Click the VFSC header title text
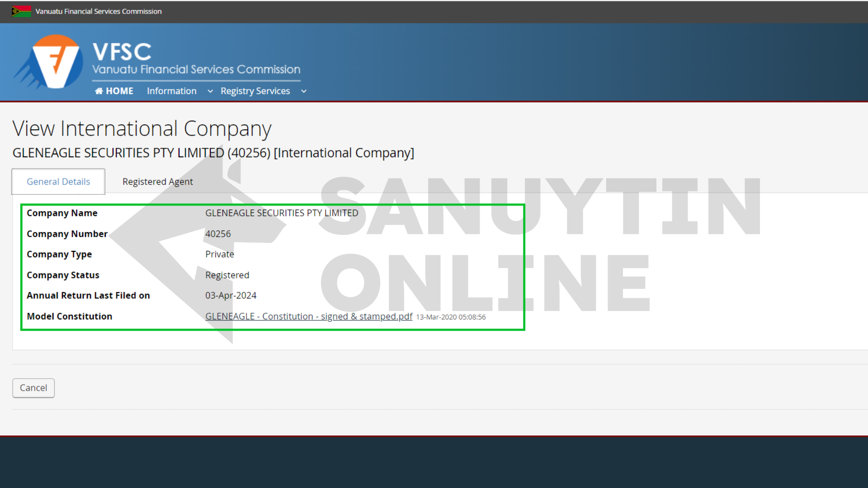The height and width of the screenshot is (488, 868). 122,52
